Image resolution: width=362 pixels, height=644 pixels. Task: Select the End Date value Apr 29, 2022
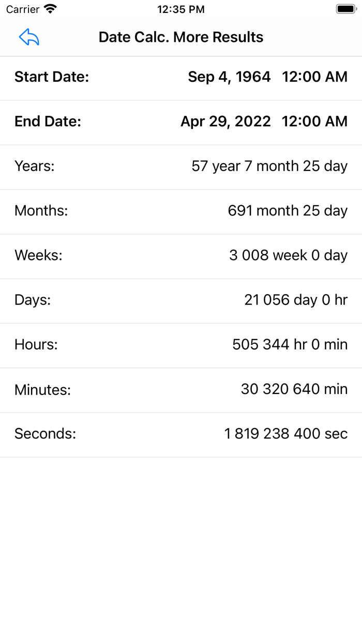225,121
